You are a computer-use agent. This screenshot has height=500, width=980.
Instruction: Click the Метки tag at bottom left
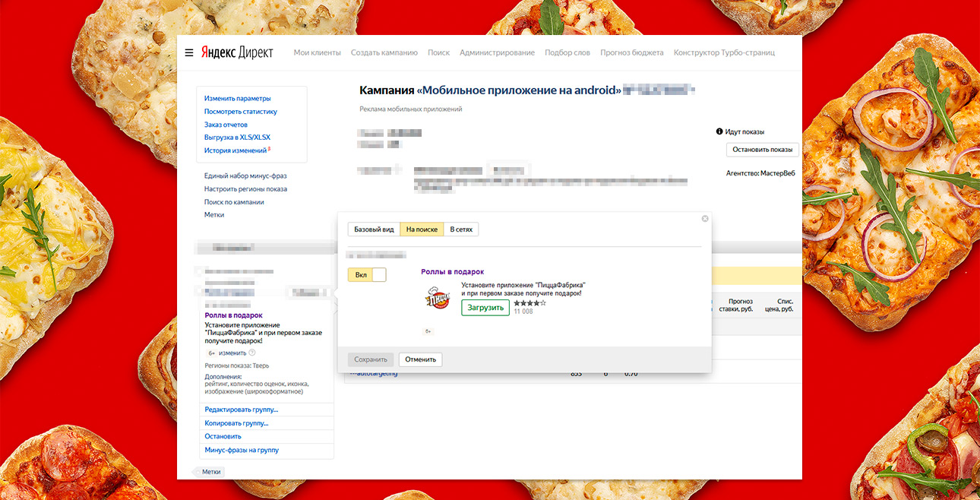coord(210,472)
